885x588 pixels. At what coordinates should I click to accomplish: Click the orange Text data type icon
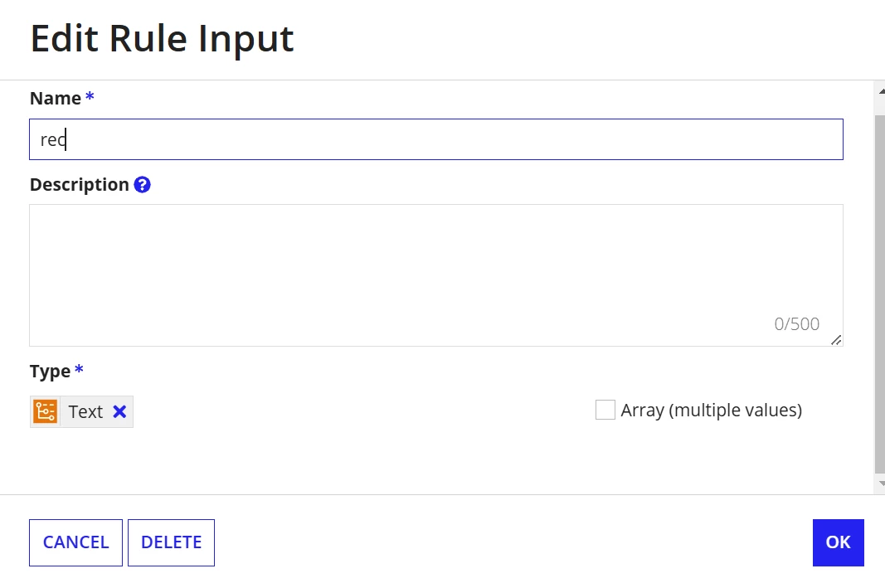coord(45,411)
